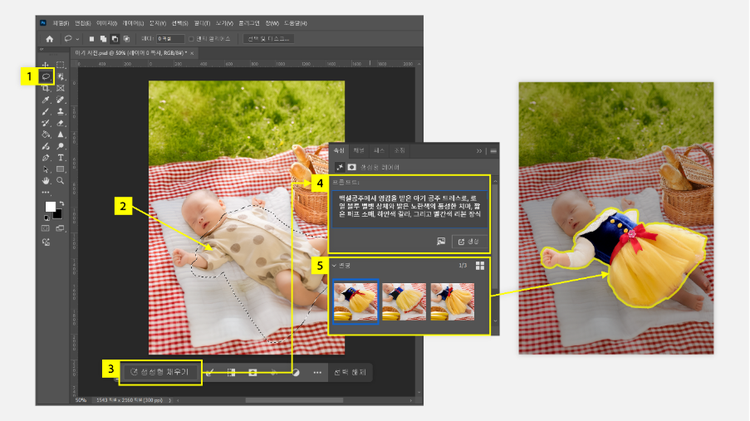Select the Spot Healing Brush tool
The width and height of the screenshot is (750, 421).
point(60,100)
